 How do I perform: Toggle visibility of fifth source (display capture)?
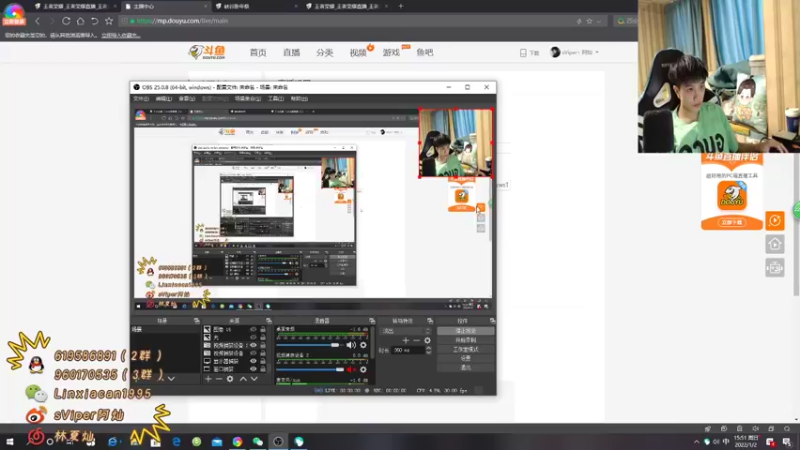click(253, 361)
